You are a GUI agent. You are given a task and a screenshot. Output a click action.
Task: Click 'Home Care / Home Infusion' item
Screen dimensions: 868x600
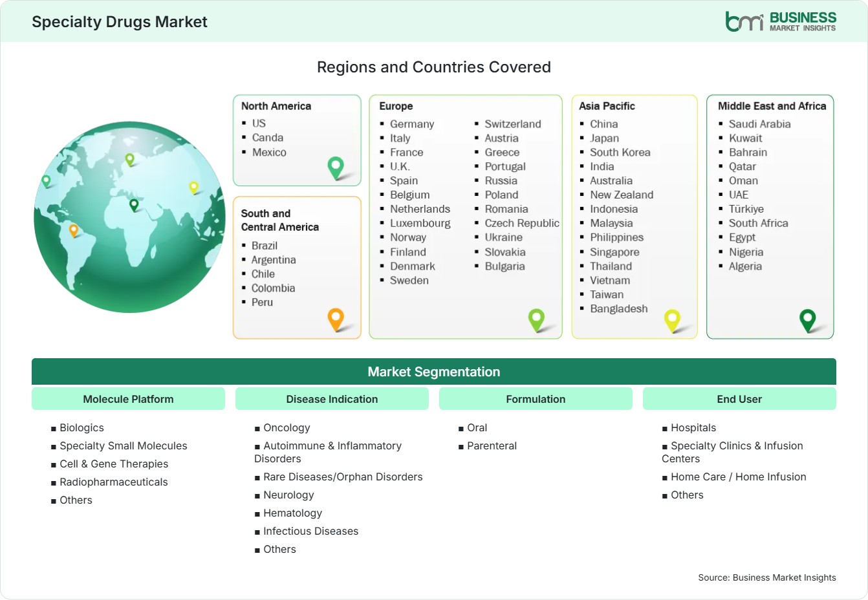click(x=739, y=477)
